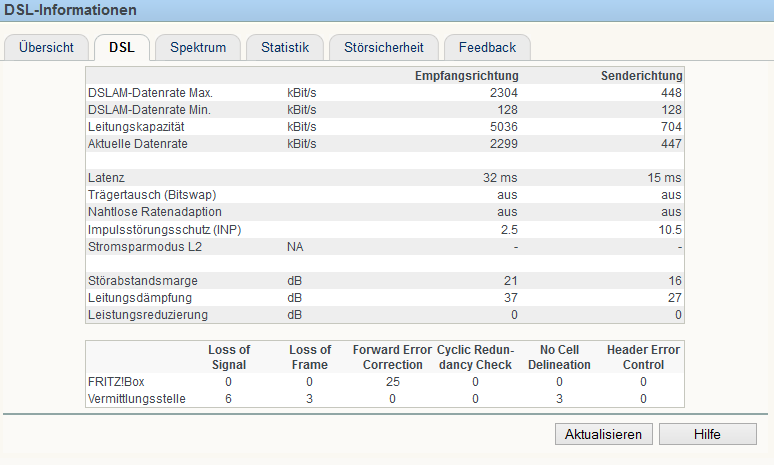
Task: Click the Trägertausch (Bitswap) row label
Action: coord(152,195)
